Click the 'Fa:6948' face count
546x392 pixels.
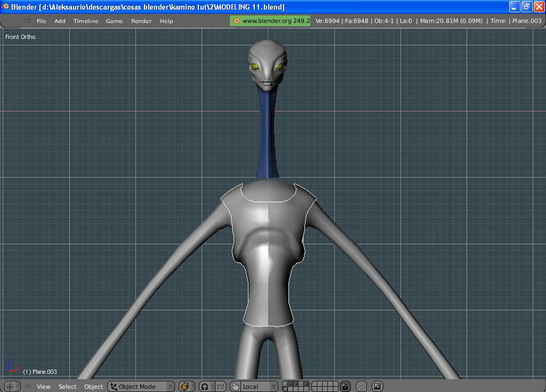[x=357, y=21]
